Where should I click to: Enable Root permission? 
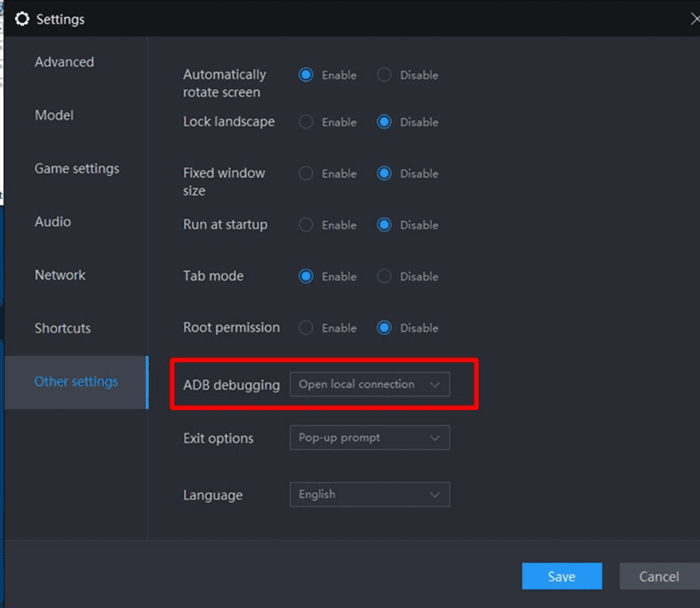point(306,327)
